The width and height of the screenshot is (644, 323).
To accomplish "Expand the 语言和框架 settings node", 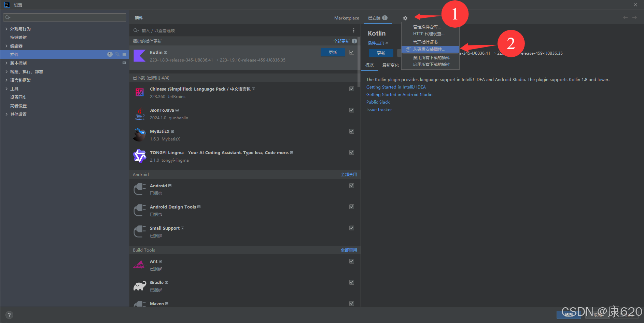I will coord(6,80).
